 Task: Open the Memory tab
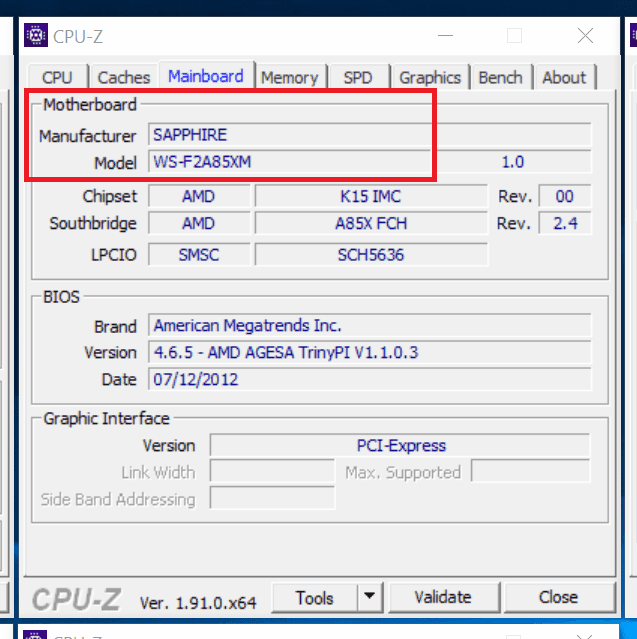(x=290, y=77)
